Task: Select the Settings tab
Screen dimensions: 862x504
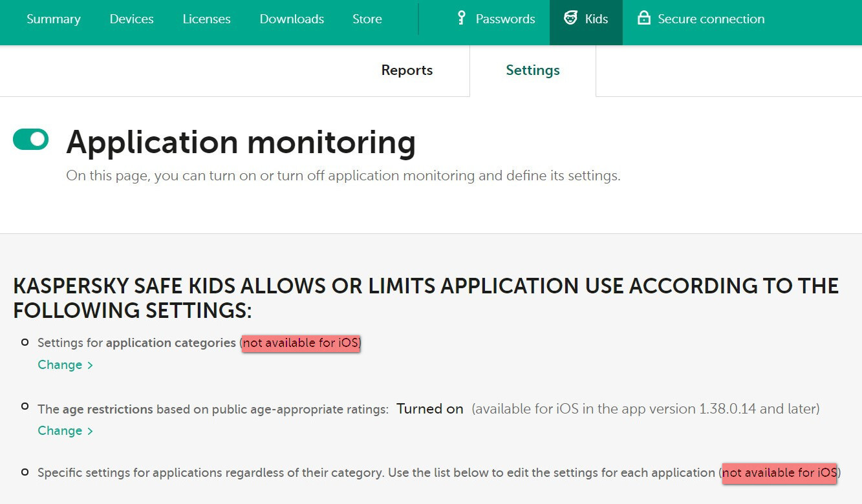Action: tap(533, 71)
